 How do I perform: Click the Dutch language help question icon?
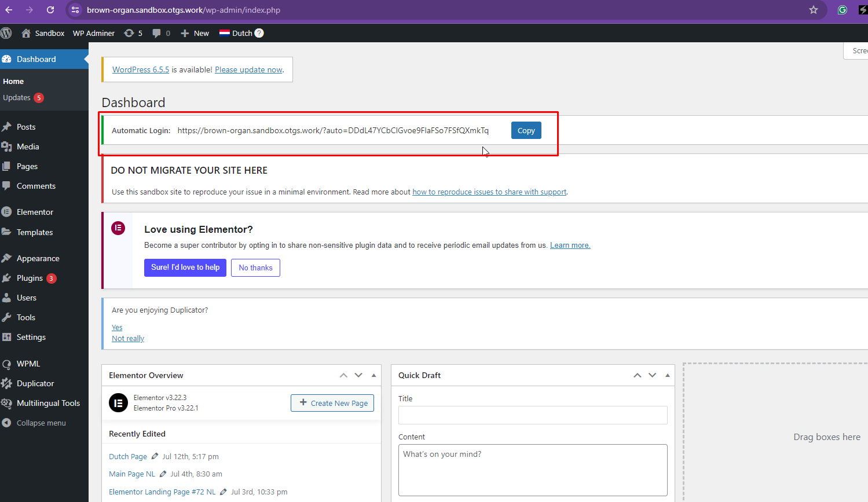pyautogui.click(x=259, y=33)
